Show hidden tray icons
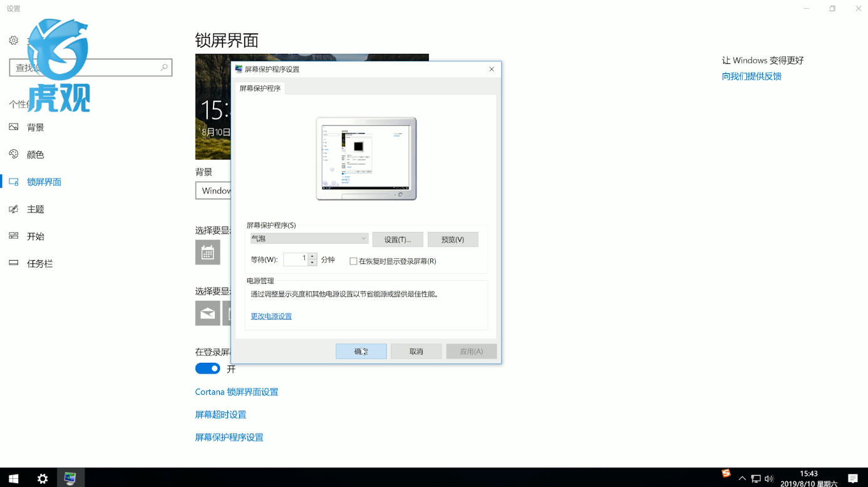 [x=742, y=479]
